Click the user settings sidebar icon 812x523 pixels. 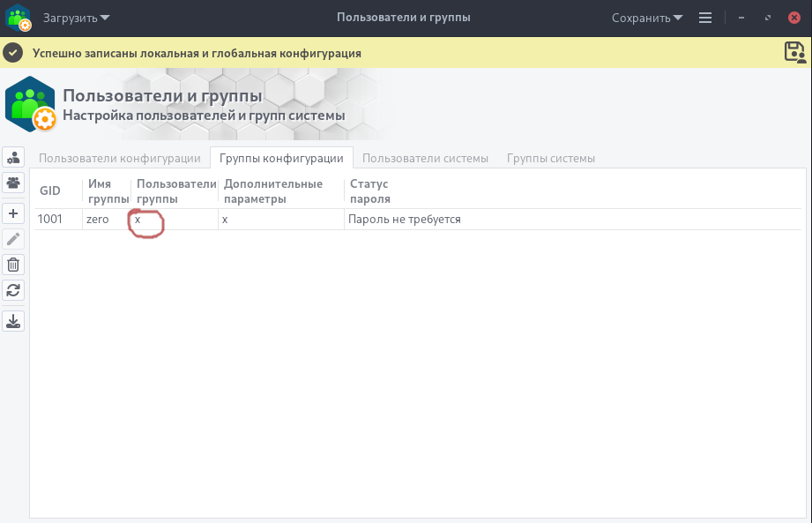tap(13, 158)
